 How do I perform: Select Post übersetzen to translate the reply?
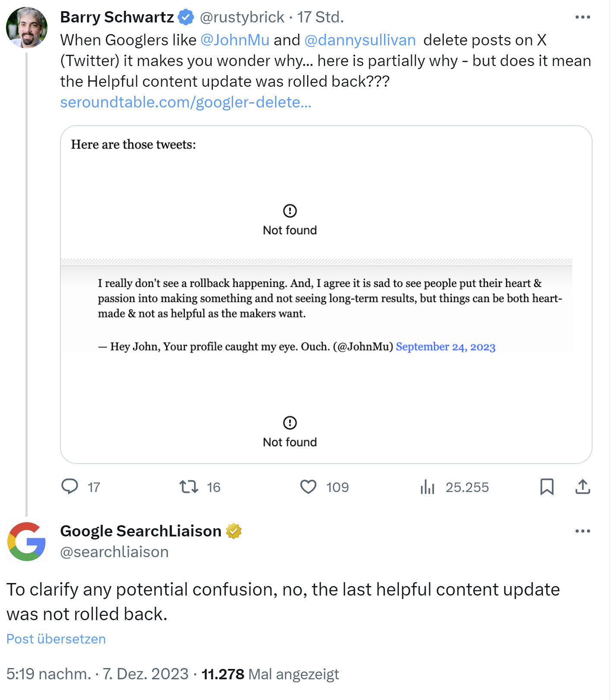(55, 639)
